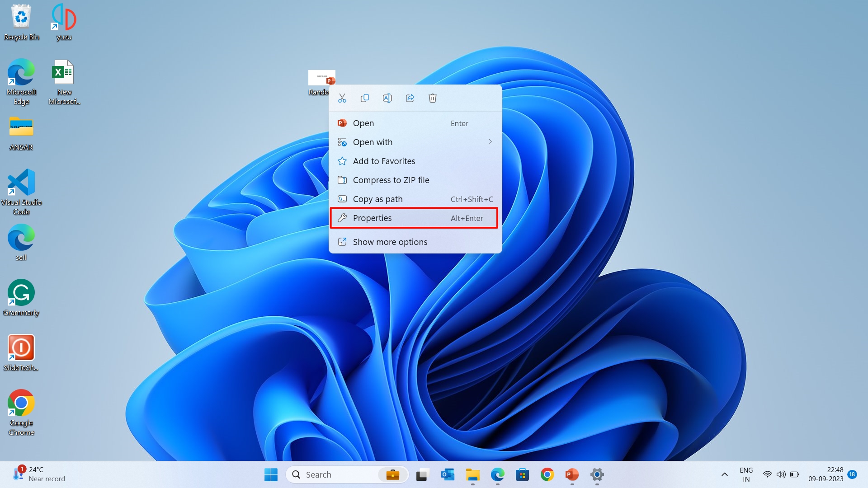Click the Copy icon in the context menu
Viewport: 868px width, 488px height.
tap(365, 98)
